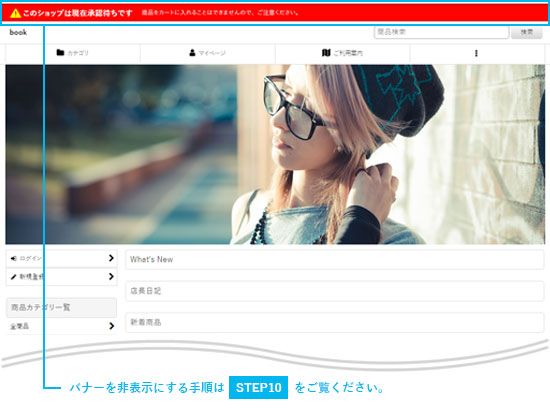Click the STEP10 button label

point(259,388)
